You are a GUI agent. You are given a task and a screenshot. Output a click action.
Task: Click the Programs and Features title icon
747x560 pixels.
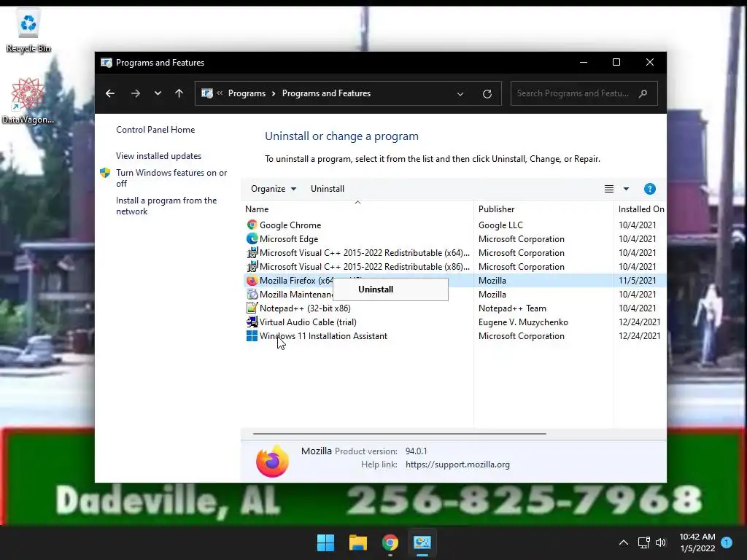point(107,63)
